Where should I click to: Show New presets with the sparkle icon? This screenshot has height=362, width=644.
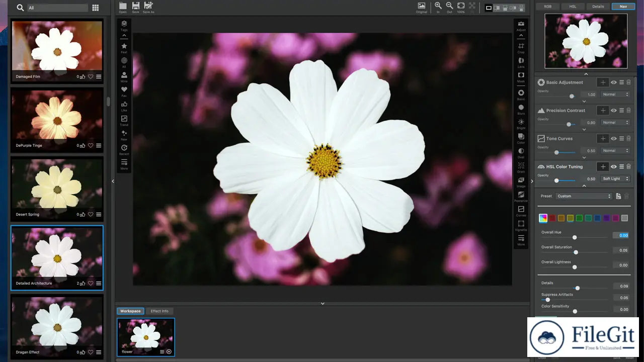click(x=124, y=135)
